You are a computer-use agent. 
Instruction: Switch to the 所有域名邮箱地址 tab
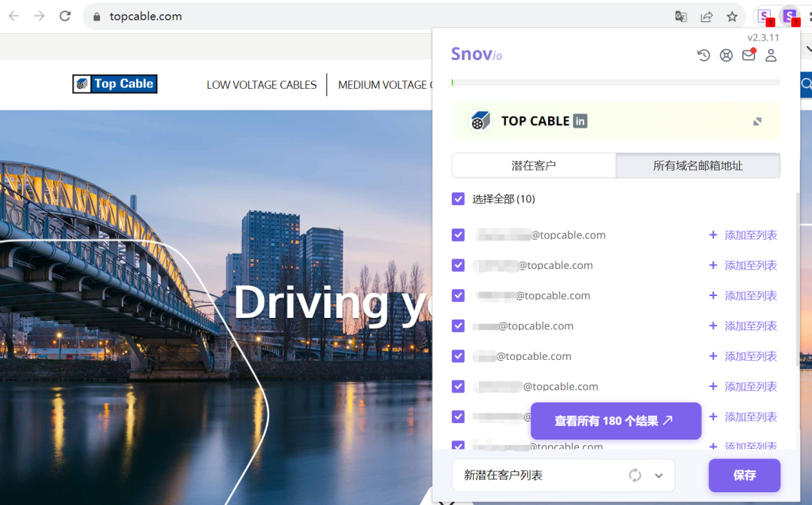pyautogui.click(x=698, y=165)
